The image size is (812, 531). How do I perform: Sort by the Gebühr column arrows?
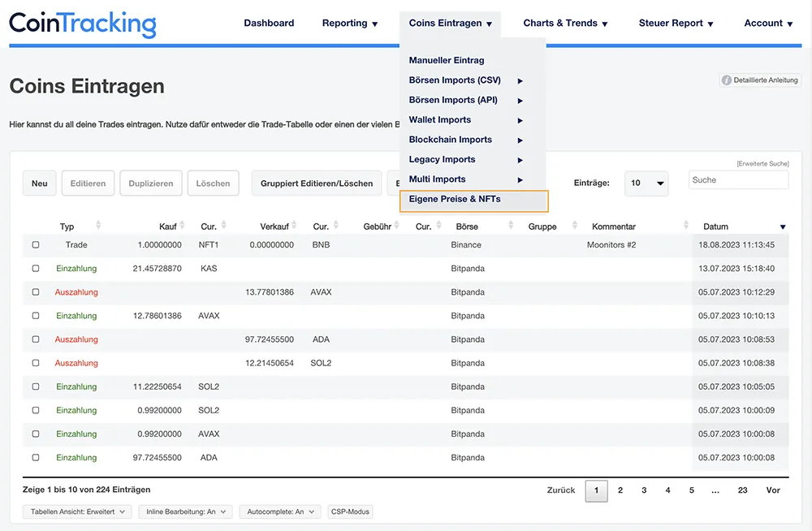coord(397,225)
